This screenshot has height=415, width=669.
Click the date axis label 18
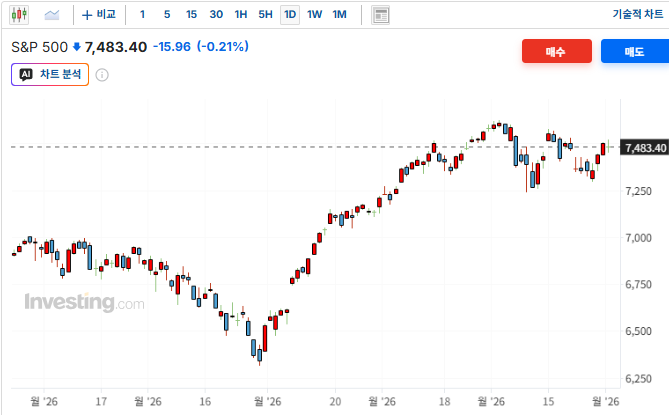click(x=445, y=401)
